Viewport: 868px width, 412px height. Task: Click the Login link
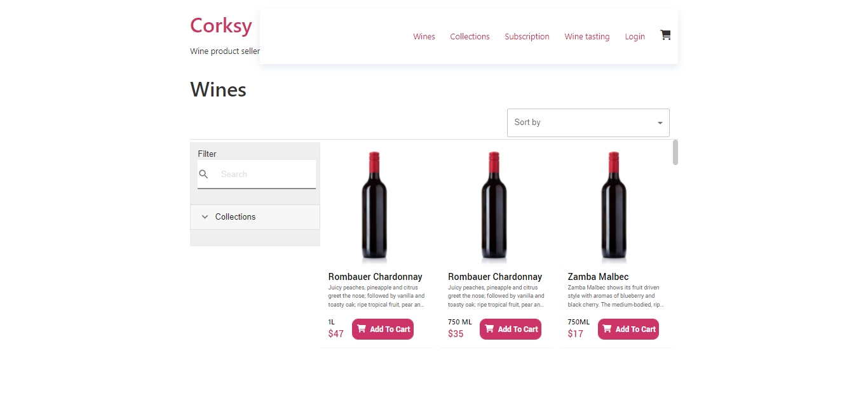pyautogui.click(x=635, y=37)
